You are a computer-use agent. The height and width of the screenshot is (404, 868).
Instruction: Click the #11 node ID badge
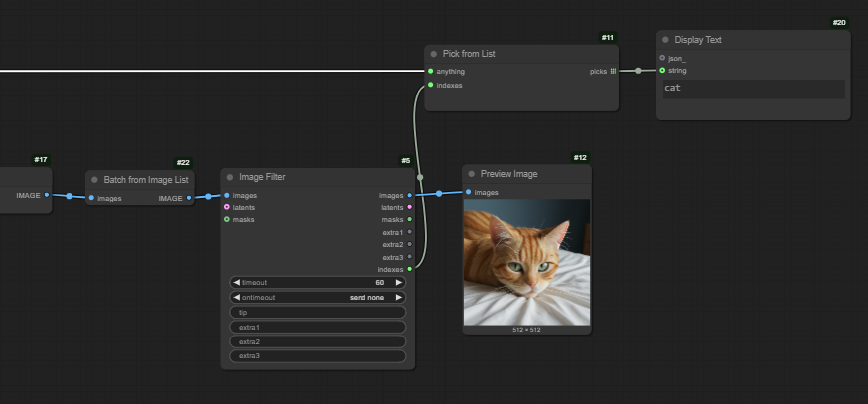click(x=607, y=37)
